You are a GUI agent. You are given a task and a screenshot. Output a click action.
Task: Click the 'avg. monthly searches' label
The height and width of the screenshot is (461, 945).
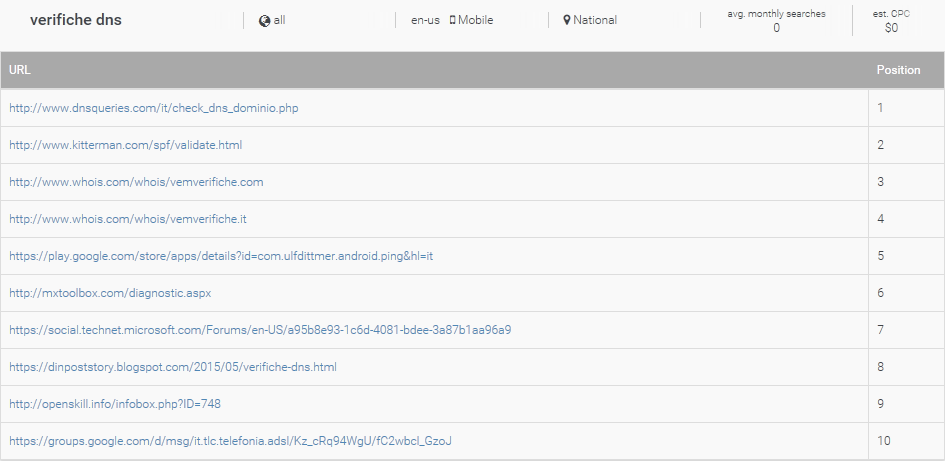pyautogui.click(x=776, y=14)
